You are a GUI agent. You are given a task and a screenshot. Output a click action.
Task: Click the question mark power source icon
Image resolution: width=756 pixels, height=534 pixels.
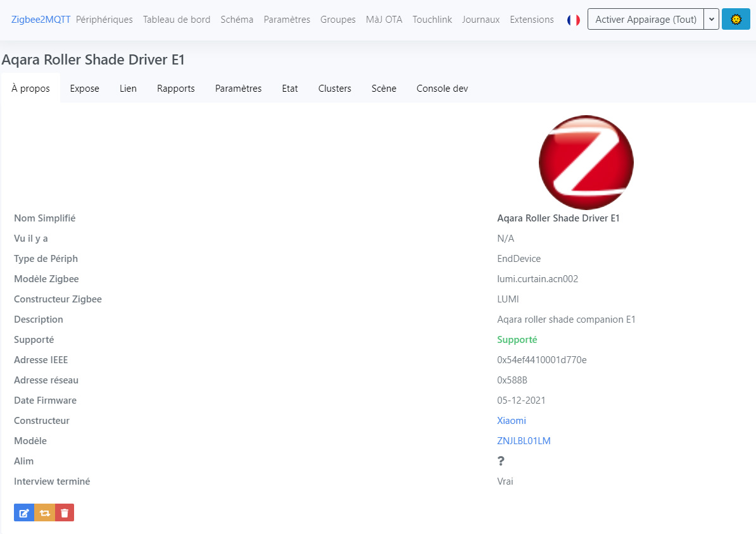[501, 461]
